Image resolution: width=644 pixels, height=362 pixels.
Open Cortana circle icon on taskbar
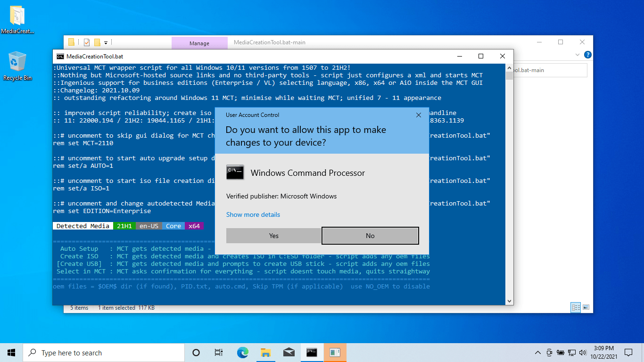coord(196,353)
